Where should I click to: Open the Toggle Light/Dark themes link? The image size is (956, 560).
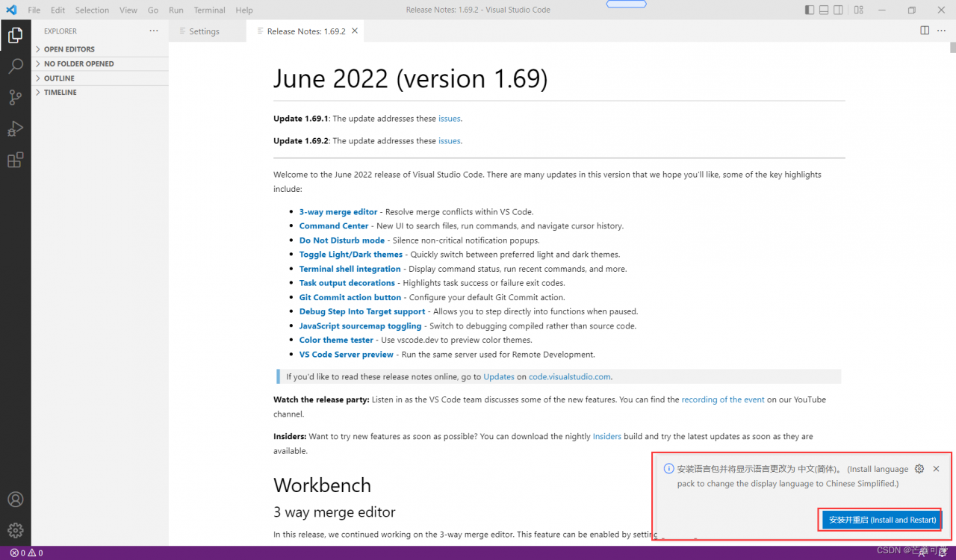pyautogui.click(x=351, y=255)
